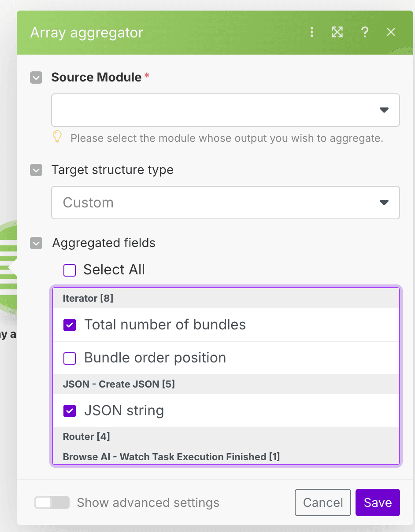
Task: Click the lightbulb hint icon
Action: coord(57,137)
